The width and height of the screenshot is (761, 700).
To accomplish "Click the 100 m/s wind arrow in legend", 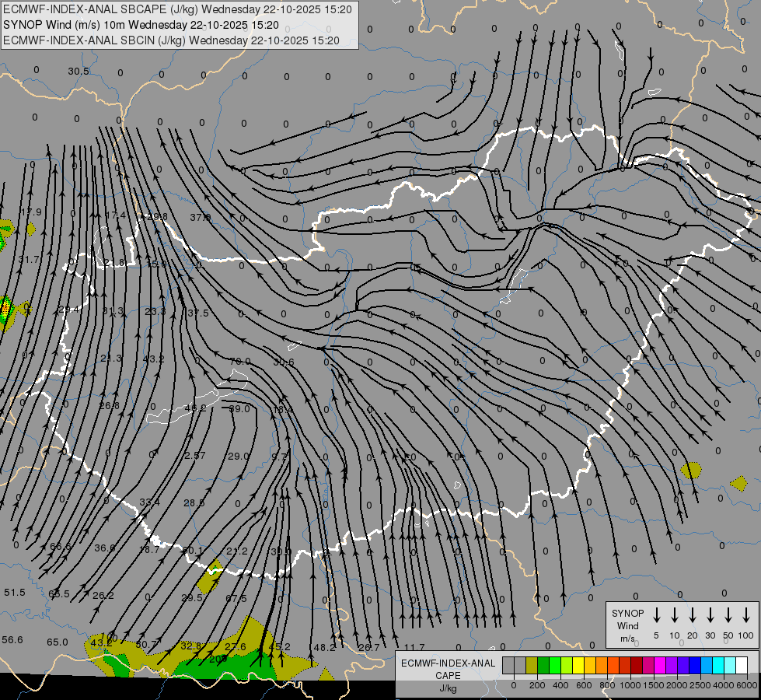I will 746,615.
